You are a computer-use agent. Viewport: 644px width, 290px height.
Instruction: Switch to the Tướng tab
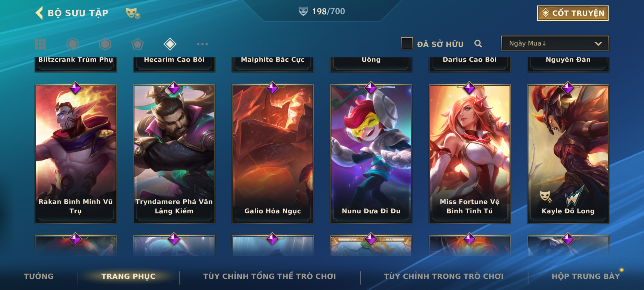pos(39,276)
